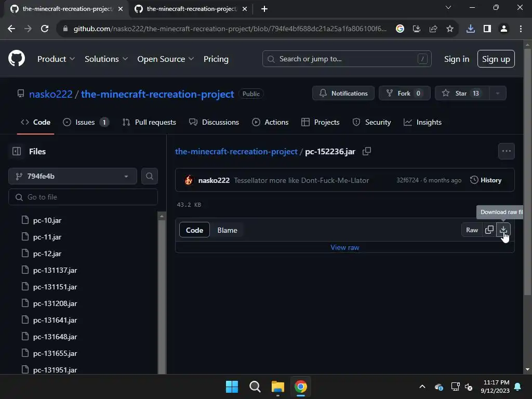
Task: Open the Security tab
Action: click(x=372, y=122)
